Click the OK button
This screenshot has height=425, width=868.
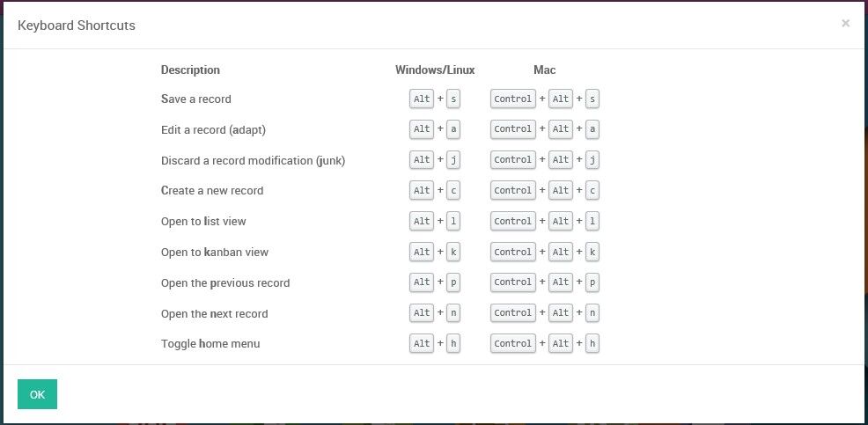click(x=37, y=394)
